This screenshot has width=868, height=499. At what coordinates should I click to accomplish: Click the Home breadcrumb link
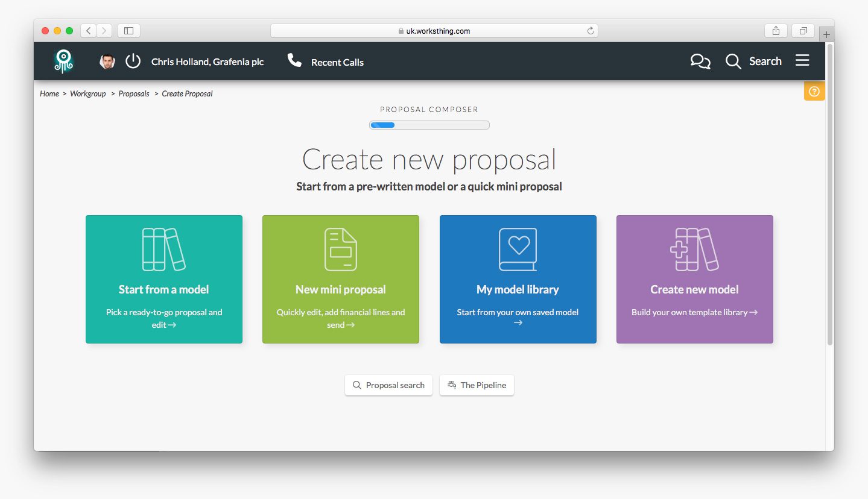tap(49, 93)
